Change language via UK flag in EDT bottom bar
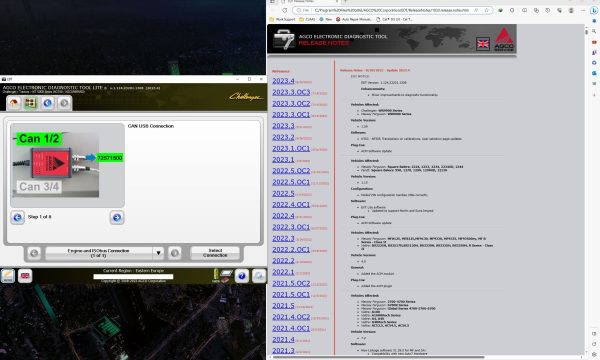The height and width of the screenshot is (360, 600). point(25,275)
